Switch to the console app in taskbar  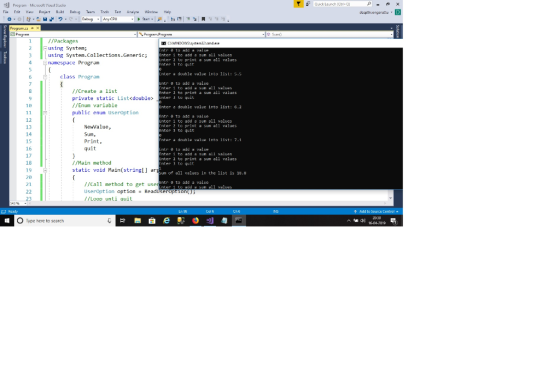pos(239,221)
